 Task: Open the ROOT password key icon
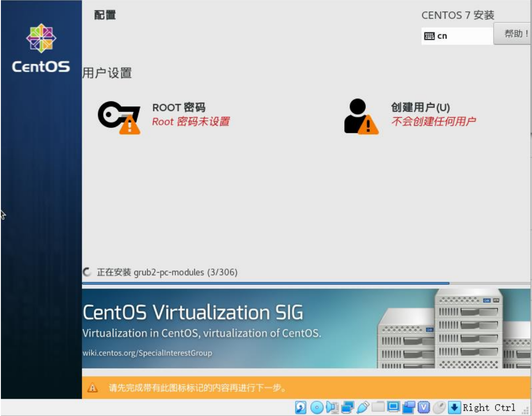119,118
